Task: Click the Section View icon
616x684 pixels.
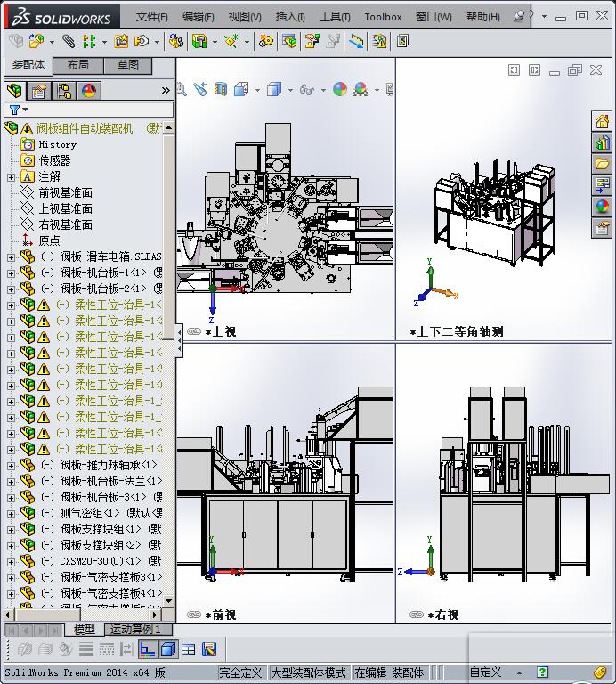Action: tap(221, 90)
